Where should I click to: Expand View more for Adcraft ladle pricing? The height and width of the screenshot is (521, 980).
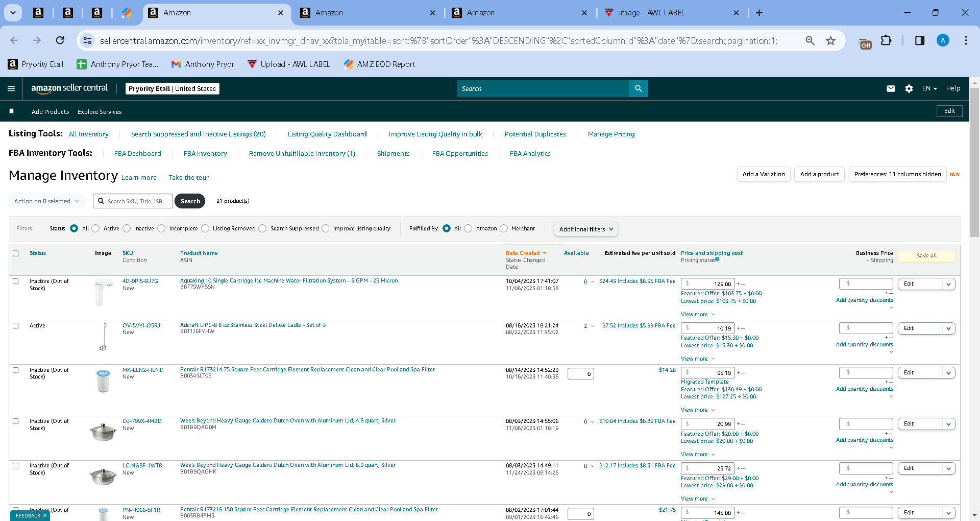tap(698, 359)
